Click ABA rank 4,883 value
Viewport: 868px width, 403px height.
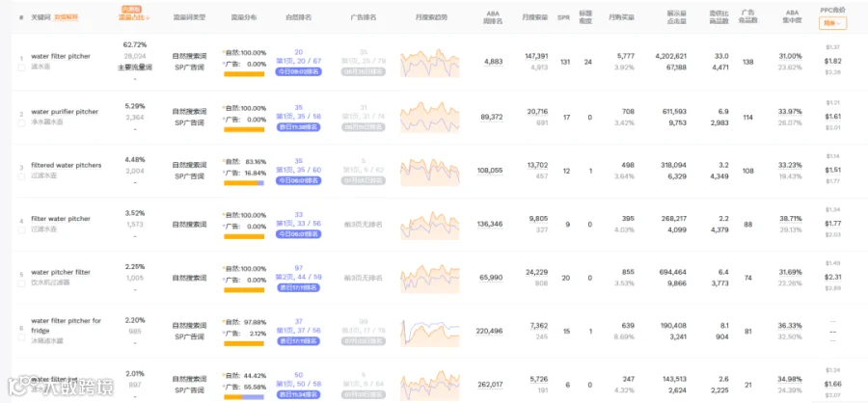[493, 62]
